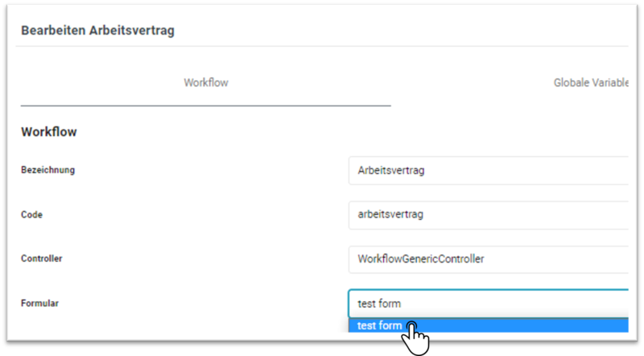Click the Bezeichnung field label
The height and width of the screenshot is (356, 644).
click(x=47, y=170)
